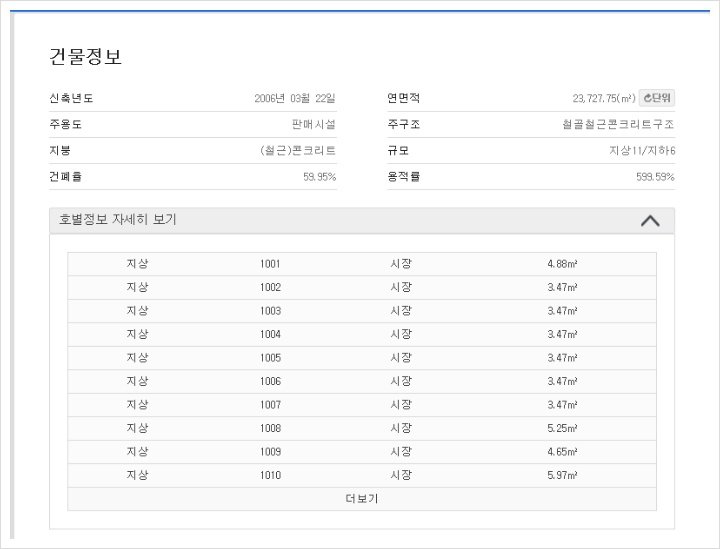Click the 건폐율 value 59.95%
Screen dimensions: 720x549
click(x=319, y=177)
